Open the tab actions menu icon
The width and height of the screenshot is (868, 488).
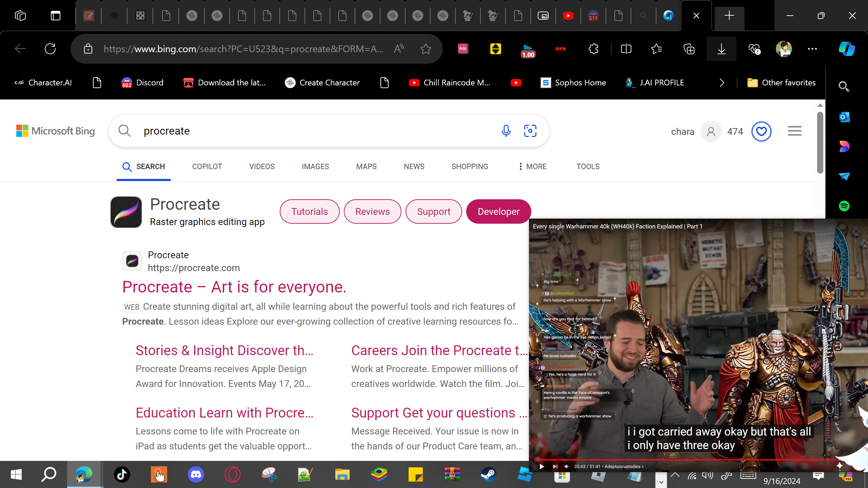click(x=56, y=16)
